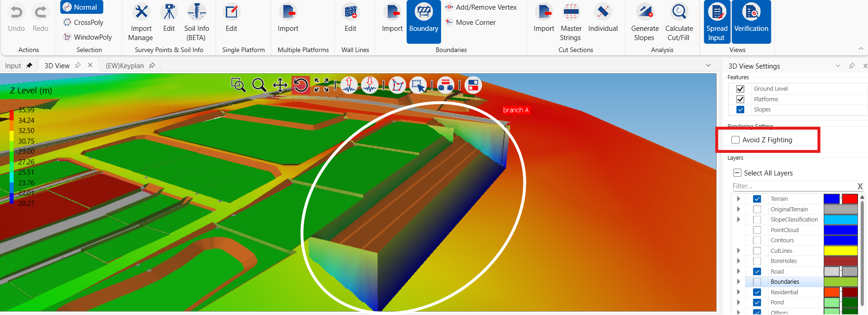Run Generate Slopes analysis
868x315 pixels.
click(644, 22)
